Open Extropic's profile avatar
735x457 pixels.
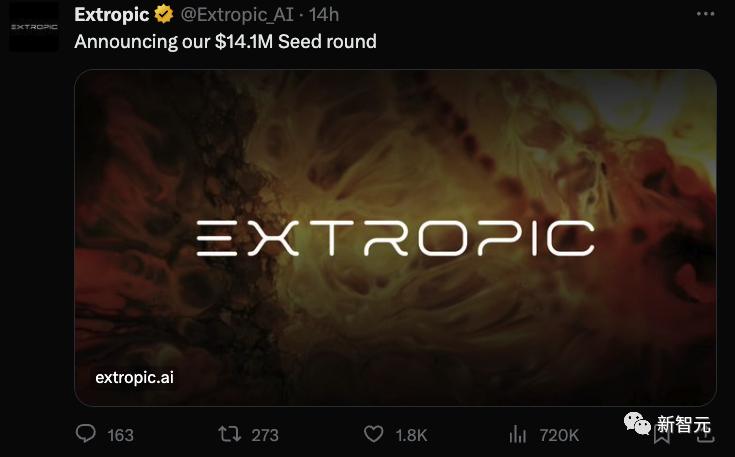point(33,27)
